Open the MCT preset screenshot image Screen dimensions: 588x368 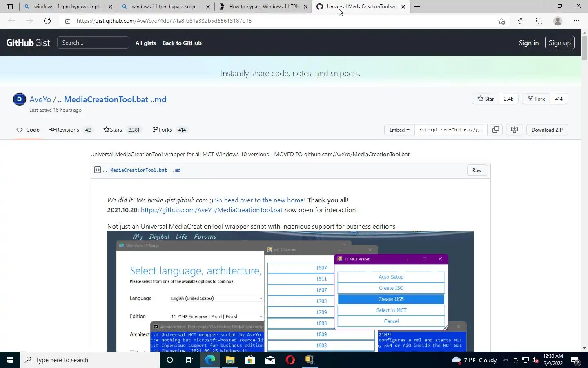point(290,291)
